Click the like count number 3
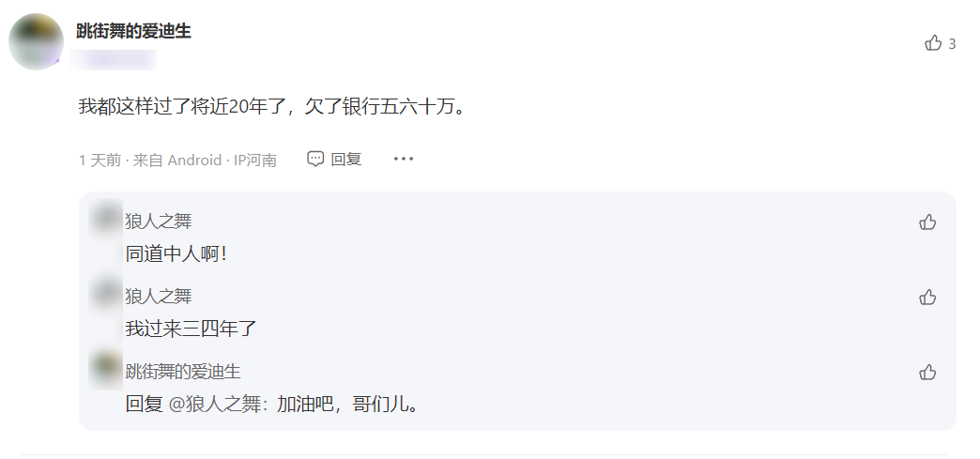 [x=952, y=44]
